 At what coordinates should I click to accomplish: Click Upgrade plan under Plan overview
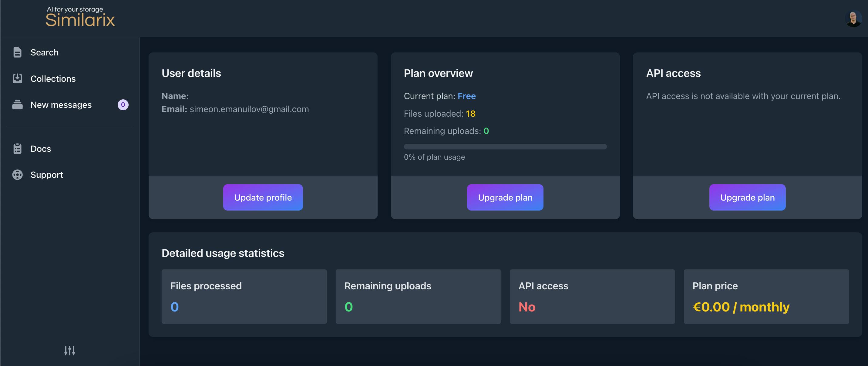click(505, 197)
